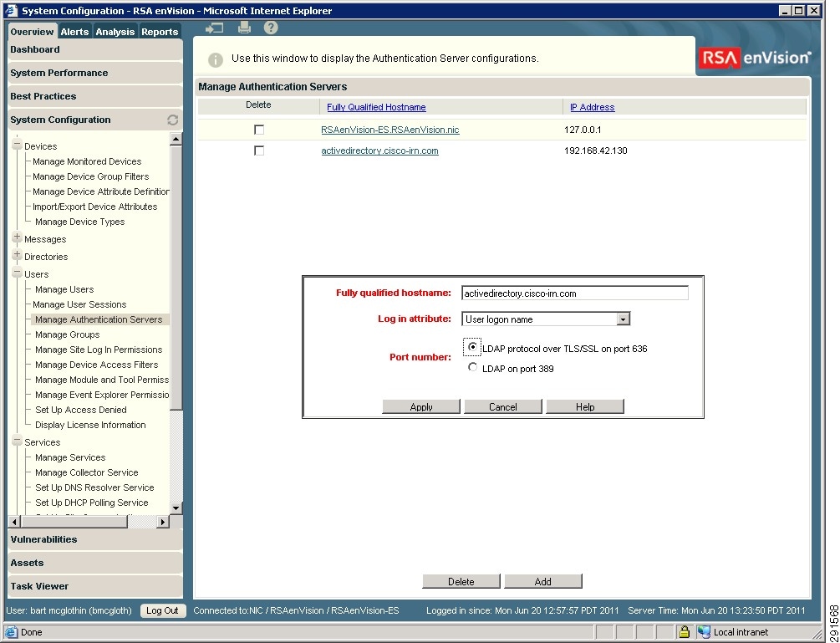Click the tree scrollbar down arrow
This screenshot has height=643, width=840.
click(x=176, y=508)
